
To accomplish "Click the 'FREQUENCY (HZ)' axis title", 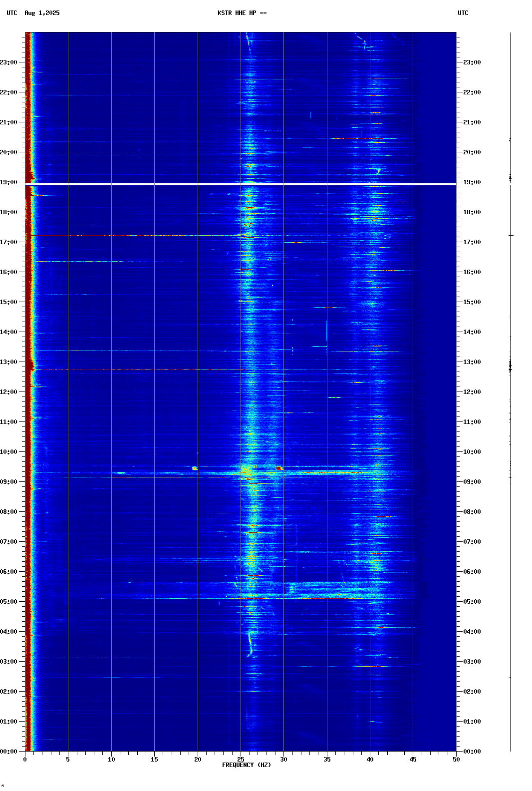I will coord(247,765).
